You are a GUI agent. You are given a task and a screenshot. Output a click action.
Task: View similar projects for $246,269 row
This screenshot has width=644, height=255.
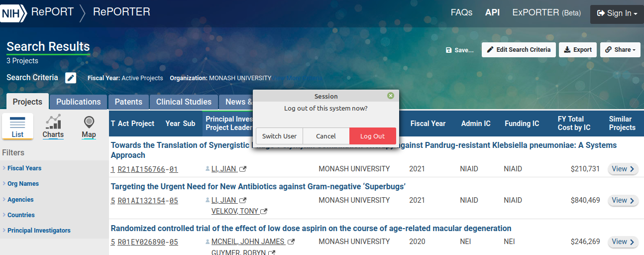623,242
